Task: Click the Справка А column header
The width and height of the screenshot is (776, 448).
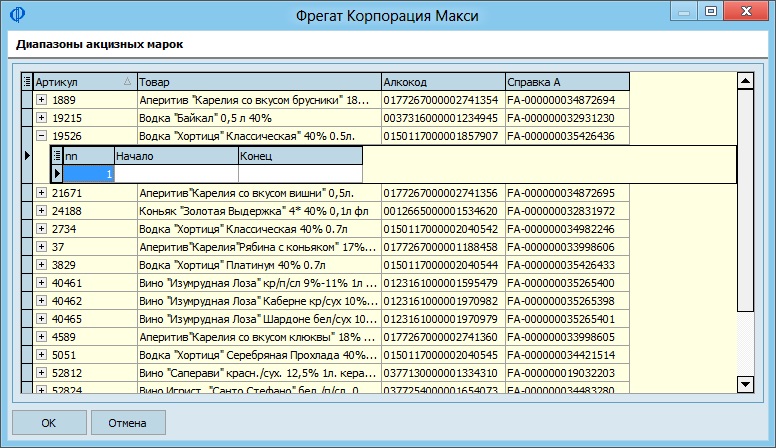Action: tap(568, 82)
